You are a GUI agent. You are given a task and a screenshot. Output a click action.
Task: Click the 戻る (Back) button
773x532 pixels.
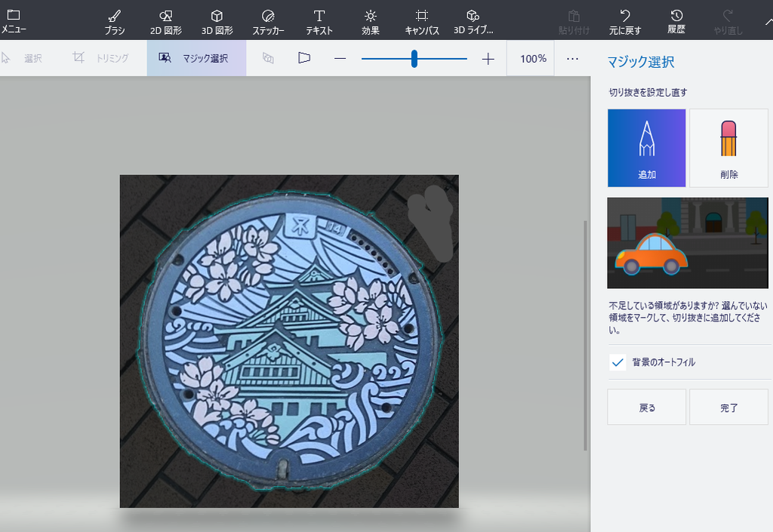point(646,406)
